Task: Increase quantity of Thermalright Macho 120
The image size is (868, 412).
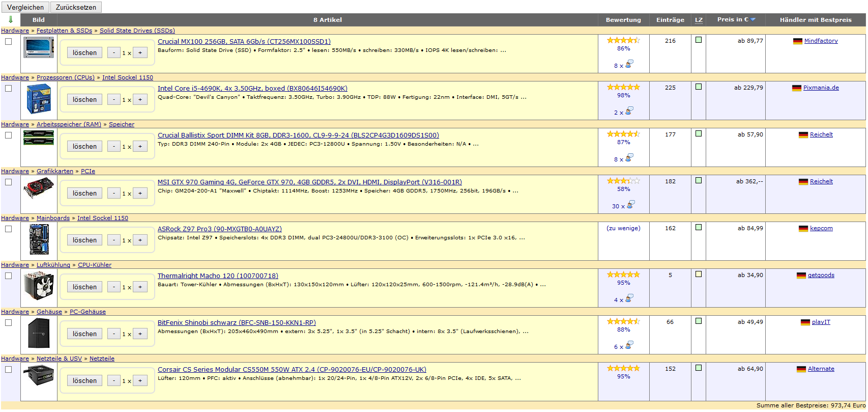Action: (x=140, y=287)
